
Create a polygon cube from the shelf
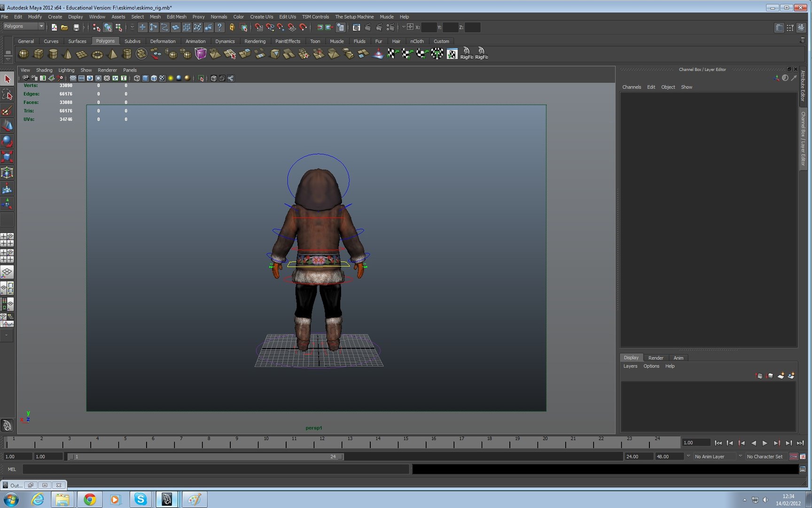coord(39,54)
